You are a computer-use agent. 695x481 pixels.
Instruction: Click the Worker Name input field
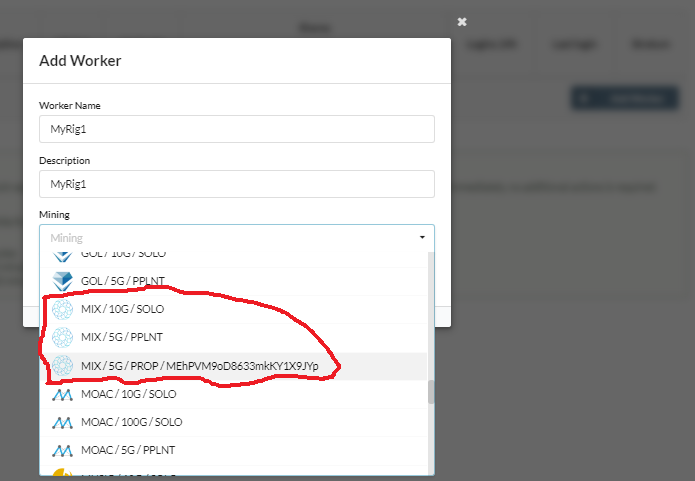(237, 129)
